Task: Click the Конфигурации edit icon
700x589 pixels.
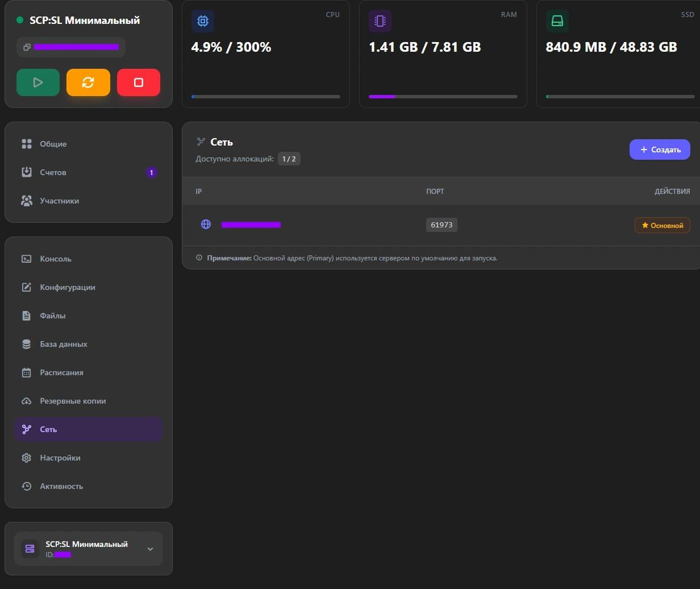Action: [x=27, y=287]
